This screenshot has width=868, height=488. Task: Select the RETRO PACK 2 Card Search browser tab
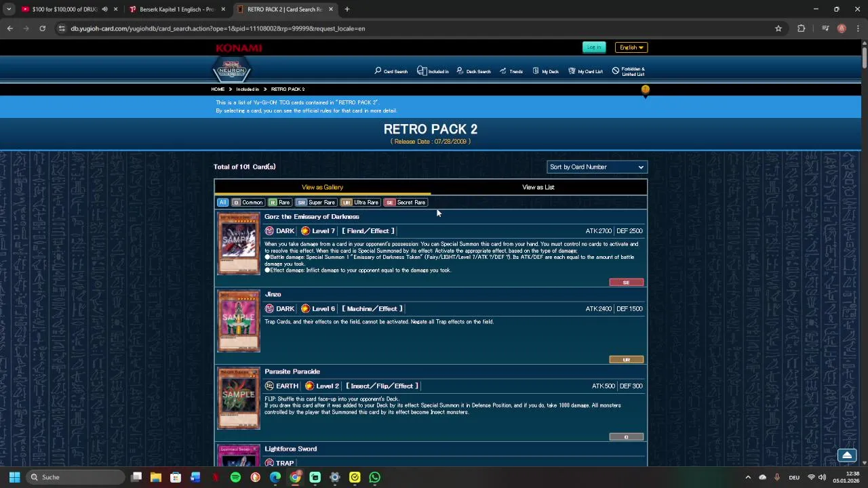tap(285, 9)
